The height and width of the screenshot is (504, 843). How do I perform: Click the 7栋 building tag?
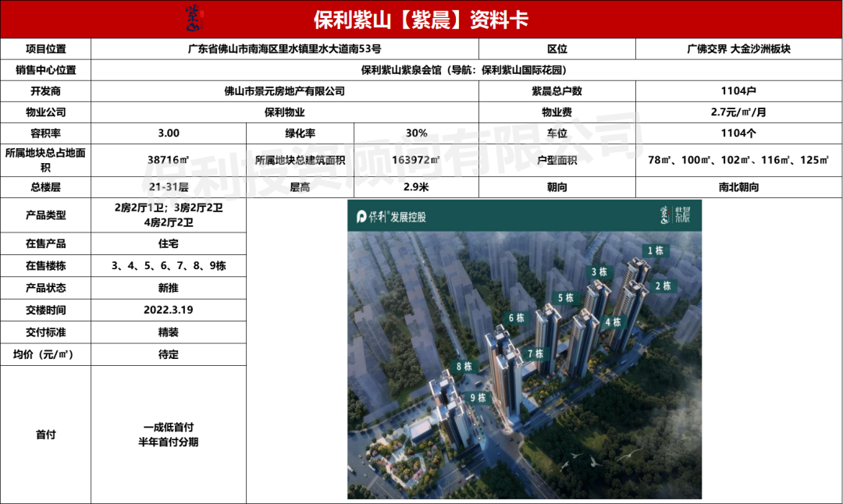(535, 353)
